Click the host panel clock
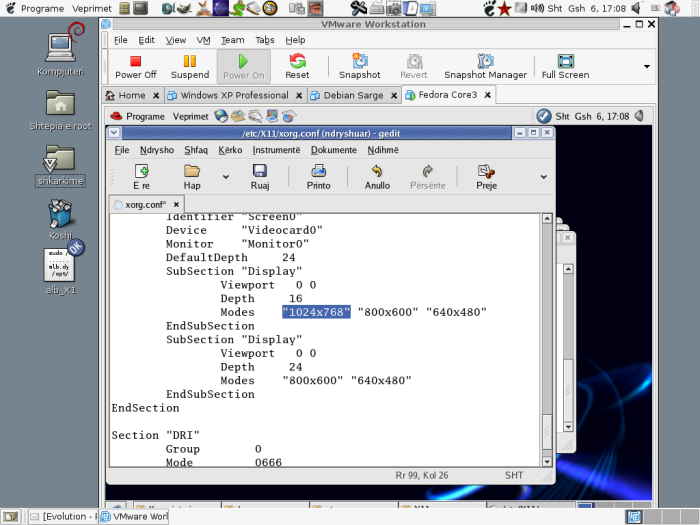Screen dimensions: 700x525 pos(587,8)
